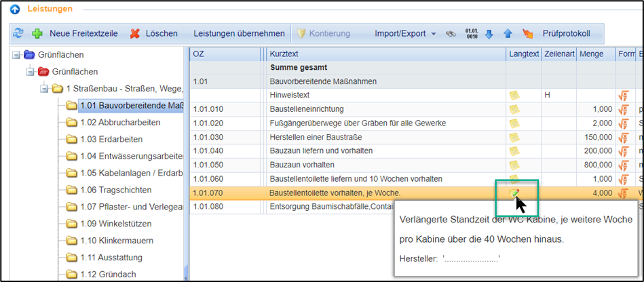Collapse the 1 Straßenbau tree node
This screenshot has width=644, height=282.
click(x=44, y=89)
